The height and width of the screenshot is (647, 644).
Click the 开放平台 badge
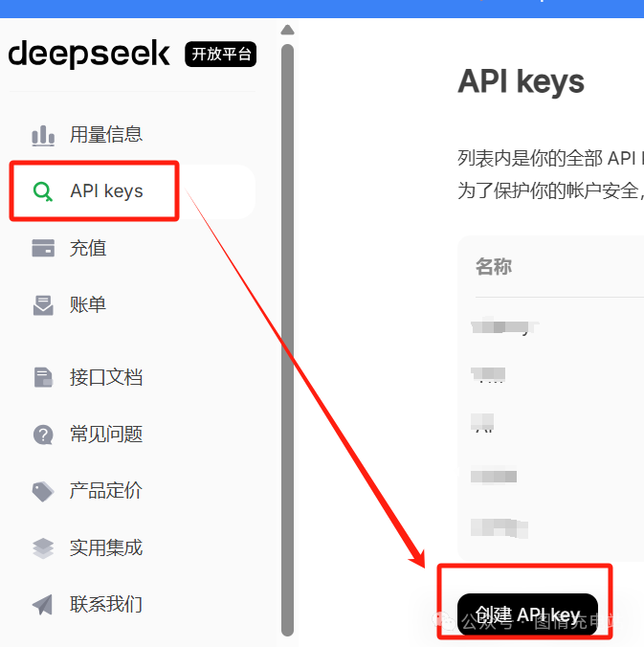(221, 54)
